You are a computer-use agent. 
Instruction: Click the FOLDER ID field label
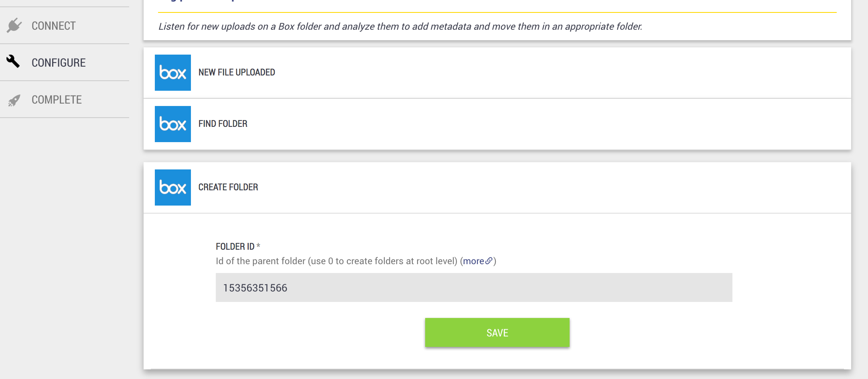[x=235, y=247]
